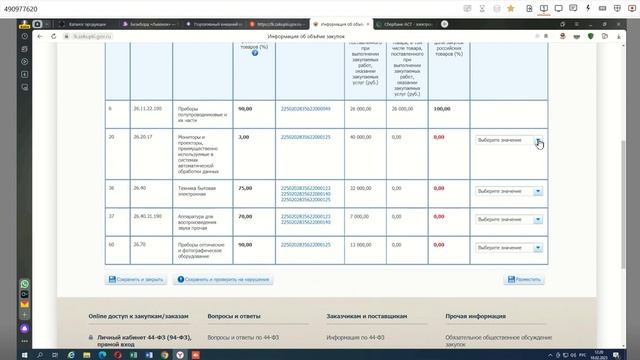Open contract link in the Мониторы и проекторы row

coord(306,137)
